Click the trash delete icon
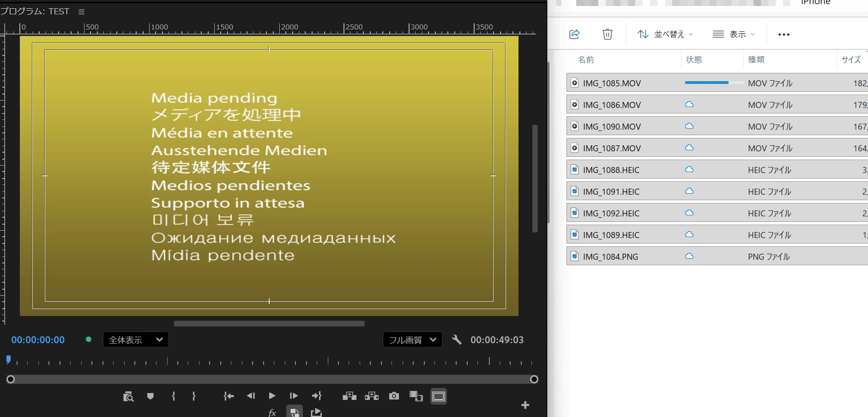 (x=608, y=34)
